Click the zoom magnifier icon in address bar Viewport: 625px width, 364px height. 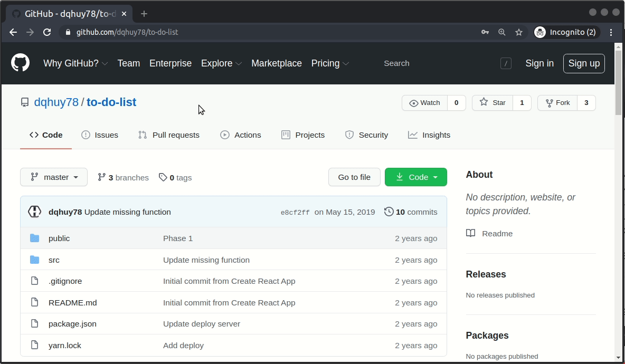tap(502, 32)
